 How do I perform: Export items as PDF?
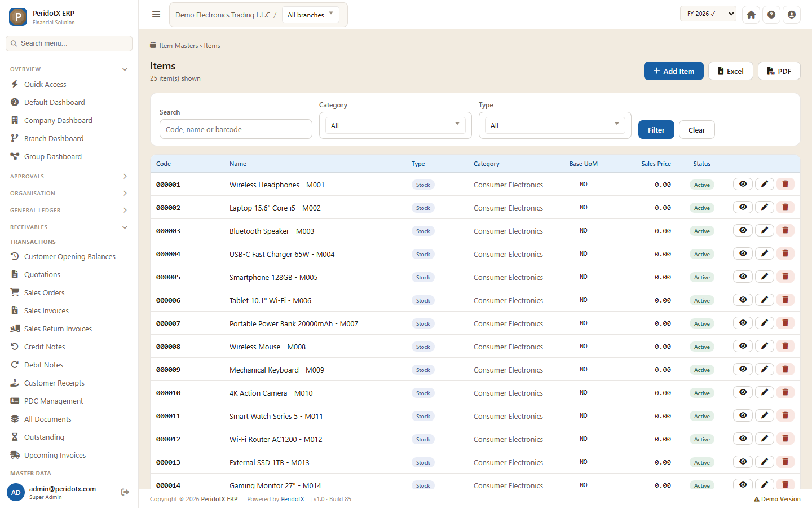pyautogui.click(x=779, y=71)
